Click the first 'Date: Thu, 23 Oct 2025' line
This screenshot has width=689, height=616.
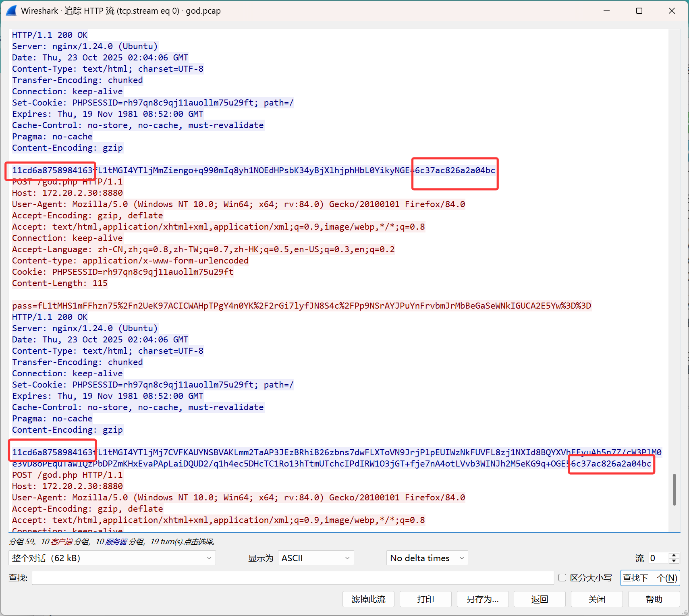[x=100, y=58]
